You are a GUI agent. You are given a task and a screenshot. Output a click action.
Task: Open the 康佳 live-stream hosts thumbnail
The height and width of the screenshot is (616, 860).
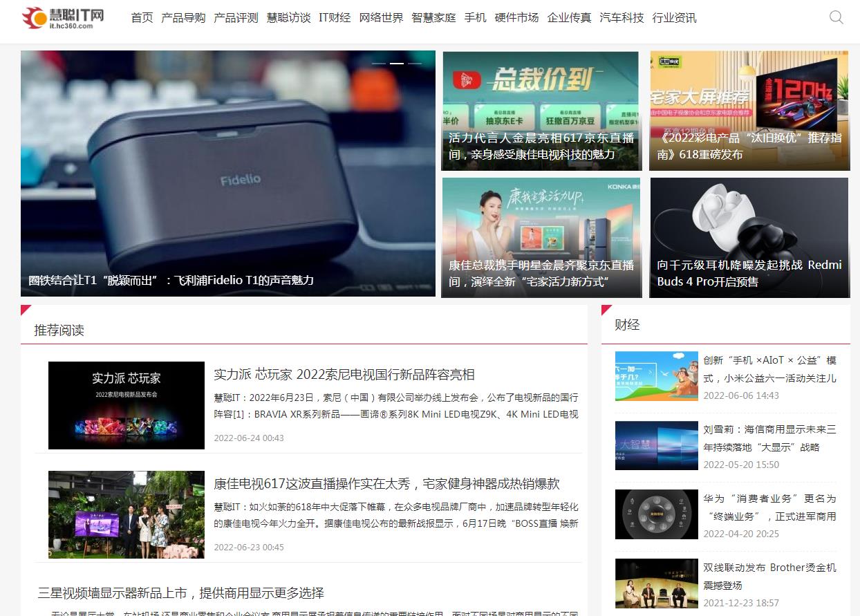[127, 514]
